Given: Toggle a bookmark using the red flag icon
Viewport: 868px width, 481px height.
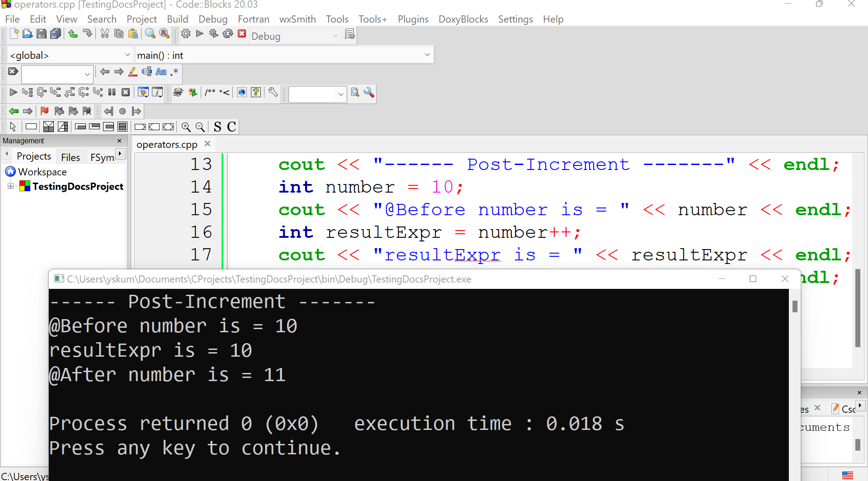Looking at the screenshot, I should tap(44, 111).
